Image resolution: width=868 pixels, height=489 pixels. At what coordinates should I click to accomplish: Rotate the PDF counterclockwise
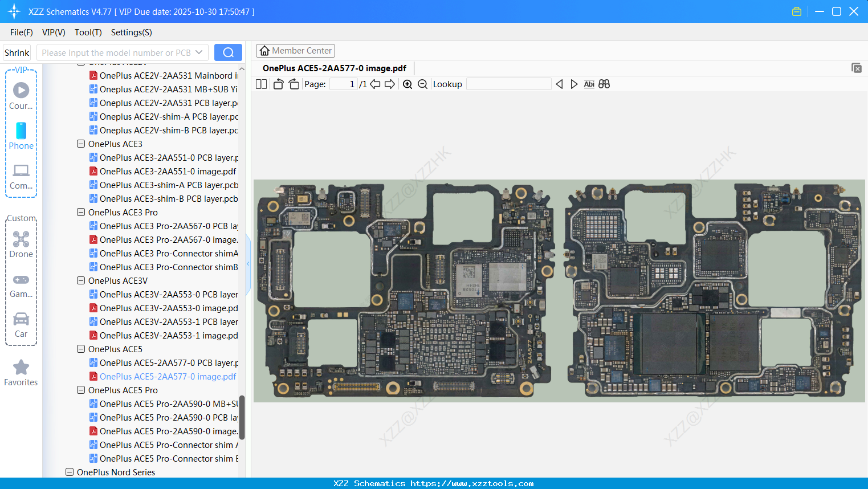278,83
